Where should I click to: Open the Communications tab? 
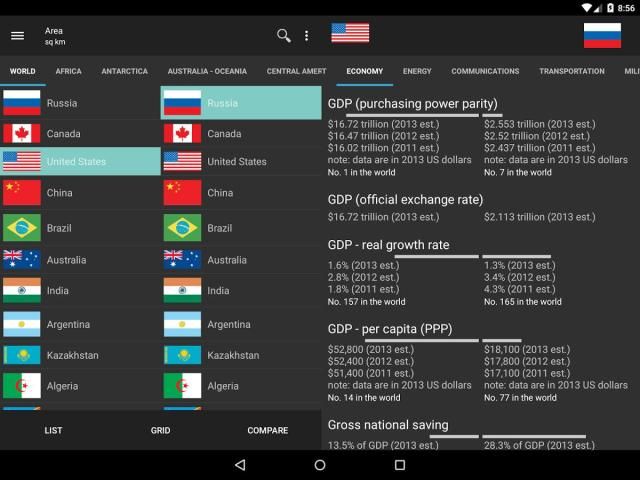click(x=485, y=72)
